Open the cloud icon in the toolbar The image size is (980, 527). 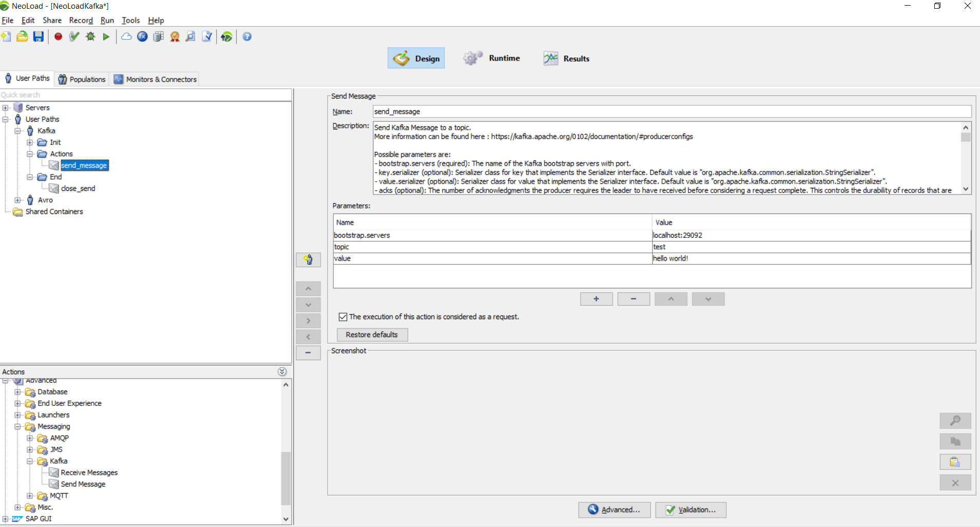(126, 36)
